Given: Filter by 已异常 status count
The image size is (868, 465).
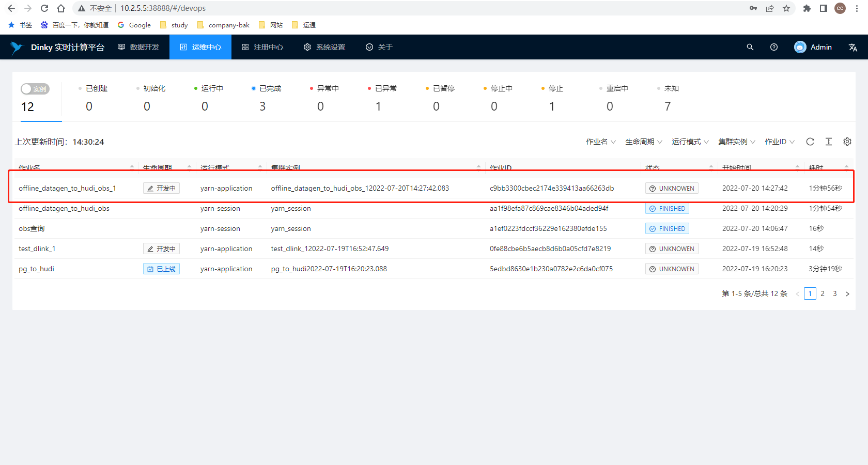Looking at the screenshot, I should (382, 98).
